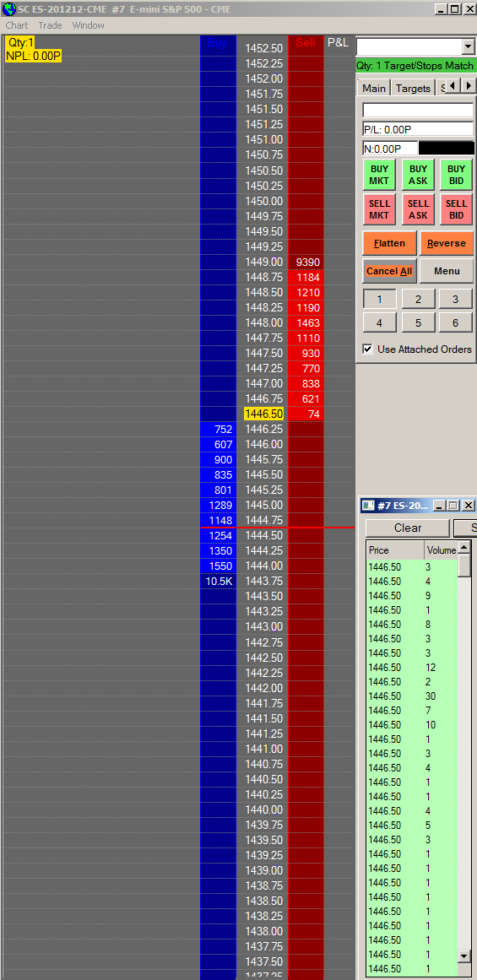The width and height of the screenshot is (477, 980).
Task: Click the volume 12 trade row
Action: pyautogui.click(x=412, y=668)
